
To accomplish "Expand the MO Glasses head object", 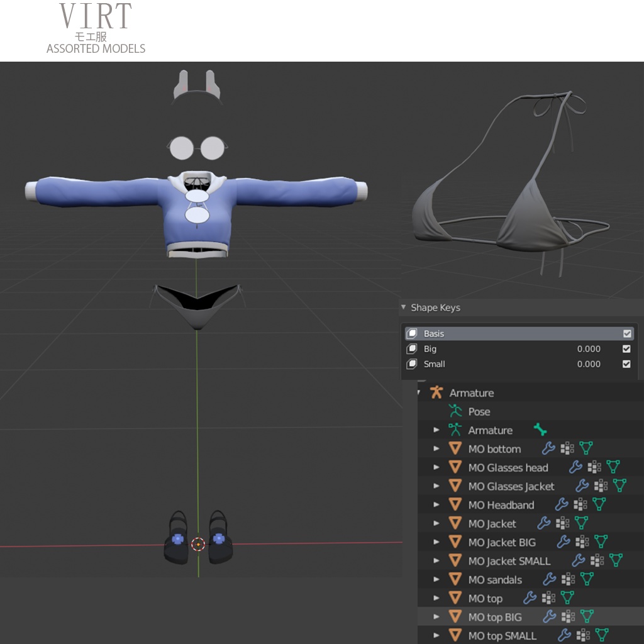I will coord(436,467).
